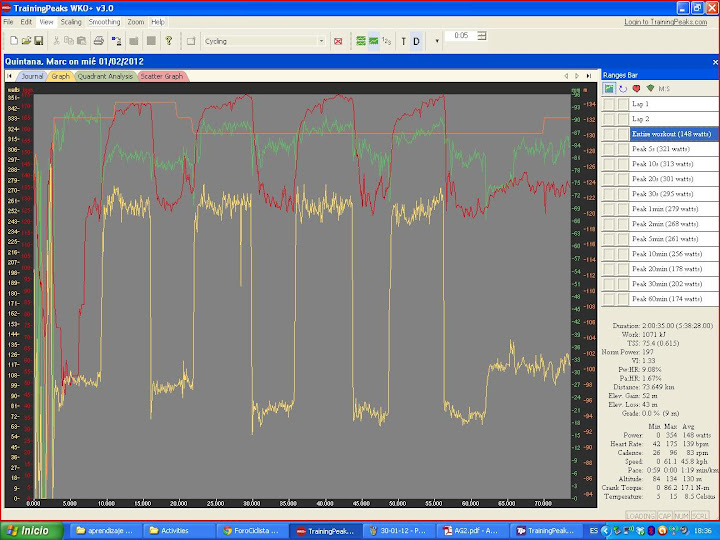Tick the right checkbox in the Lap 2 row

(x=623, y=119)
